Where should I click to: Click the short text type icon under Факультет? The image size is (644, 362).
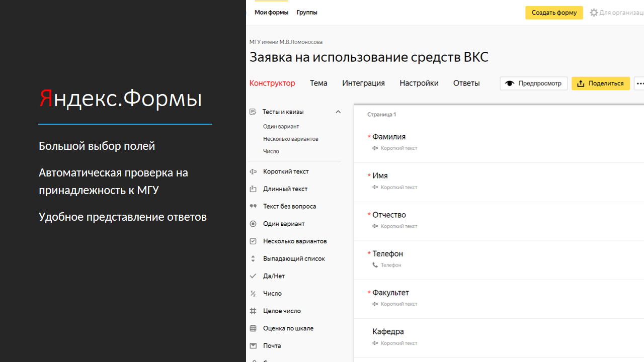(x=375, y=304)
